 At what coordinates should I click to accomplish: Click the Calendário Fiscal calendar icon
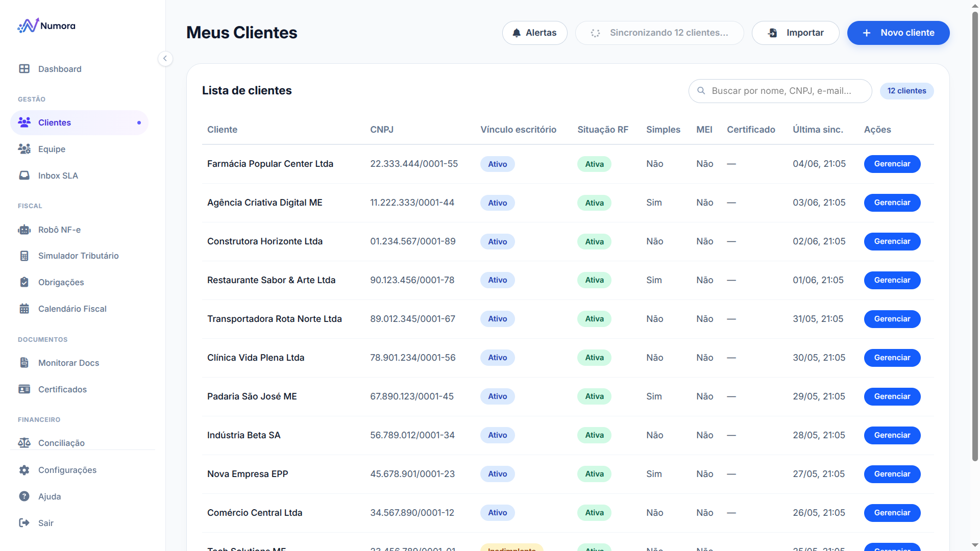[x=24, y=309]
